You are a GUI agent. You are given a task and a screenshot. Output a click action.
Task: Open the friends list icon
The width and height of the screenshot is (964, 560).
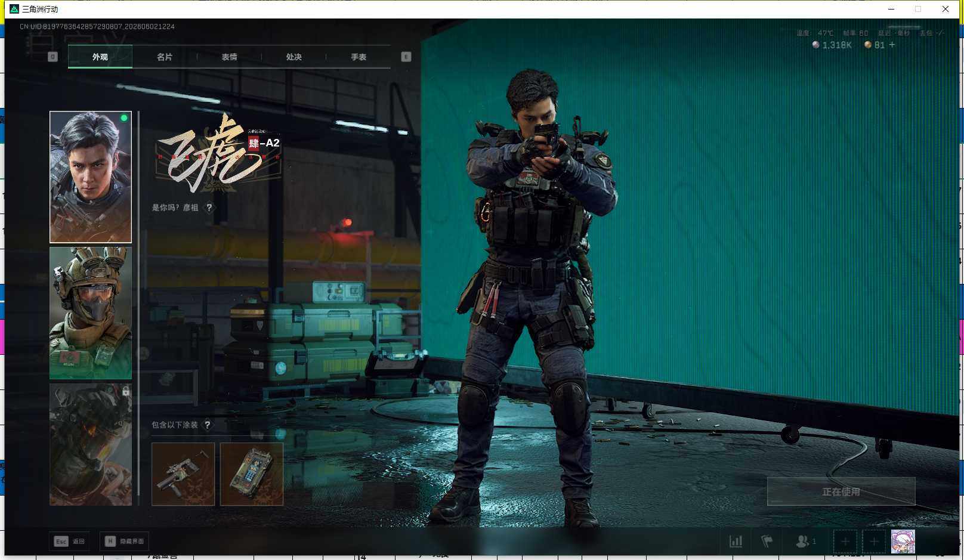(x=805, y=541)
